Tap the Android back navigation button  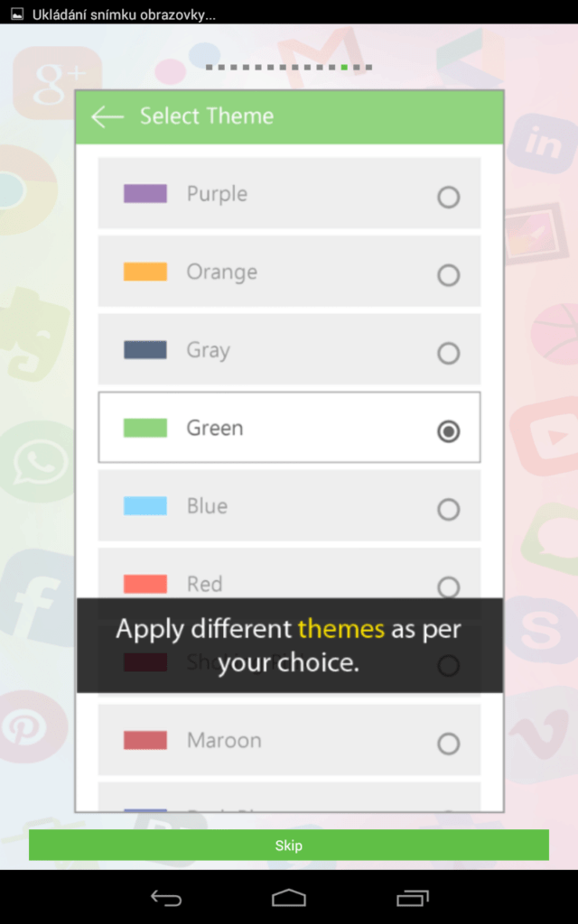tap(166, 898)
